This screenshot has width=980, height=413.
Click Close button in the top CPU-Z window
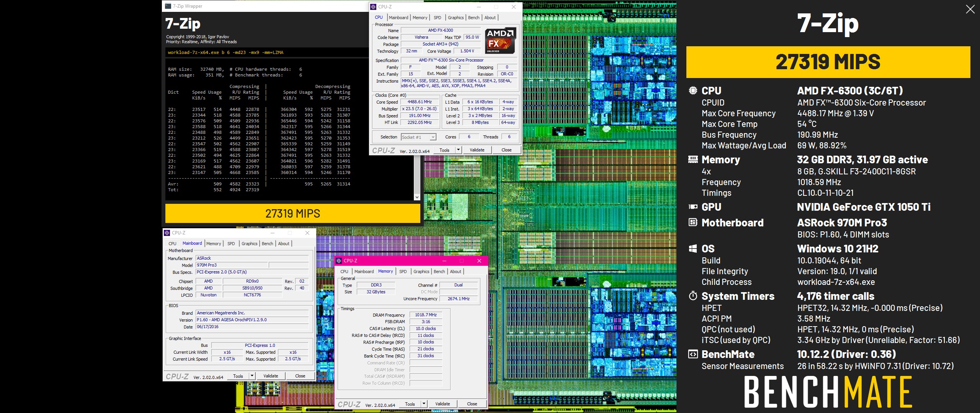point(506,150)
